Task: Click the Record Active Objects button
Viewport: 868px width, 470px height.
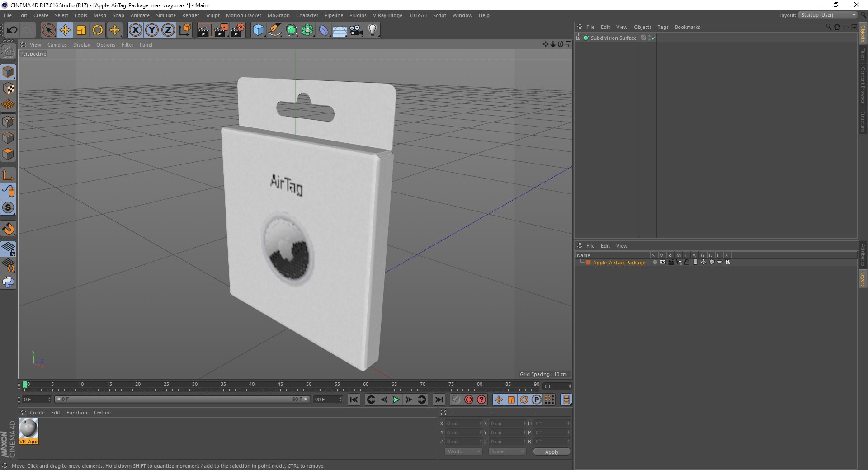Action: (x=456, y=399)
